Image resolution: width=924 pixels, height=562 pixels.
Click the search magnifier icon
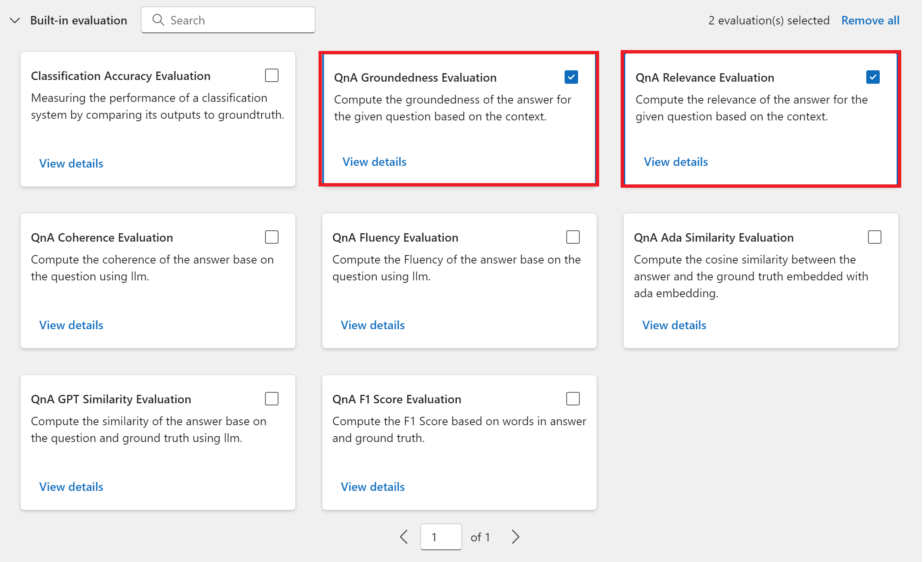click(x=158, y=20)
